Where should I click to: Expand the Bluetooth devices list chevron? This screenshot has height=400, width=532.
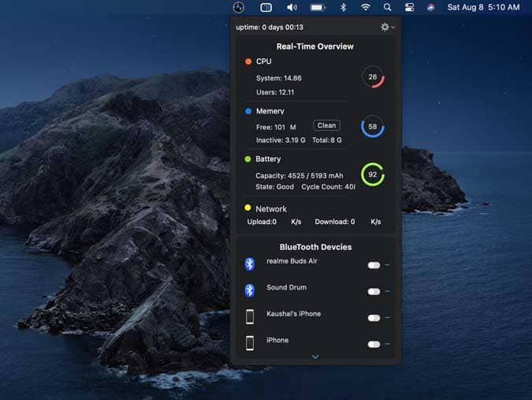click(x=315, y=357)
